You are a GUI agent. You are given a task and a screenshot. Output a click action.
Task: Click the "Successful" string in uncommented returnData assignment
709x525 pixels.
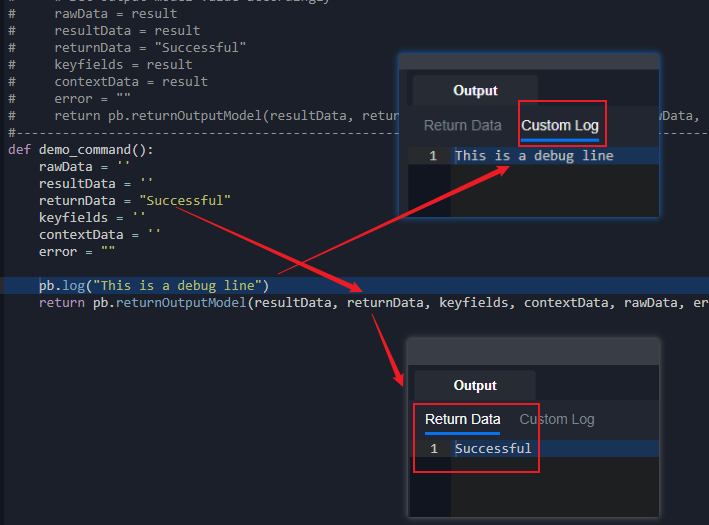185,201
